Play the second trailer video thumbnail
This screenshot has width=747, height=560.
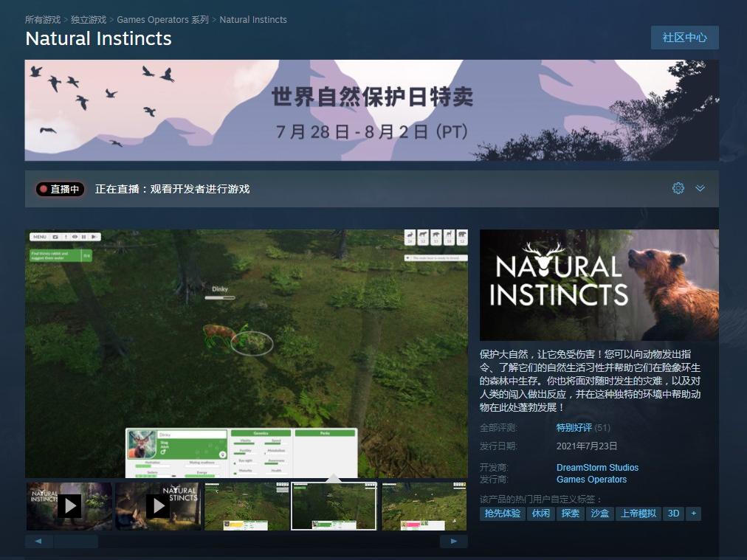pos(158,505)
